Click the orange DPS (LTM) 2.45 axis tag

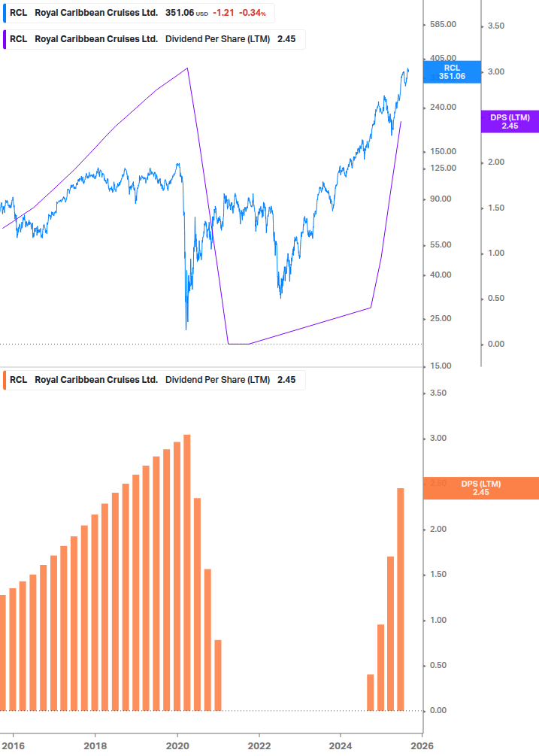tap(481, 487)
